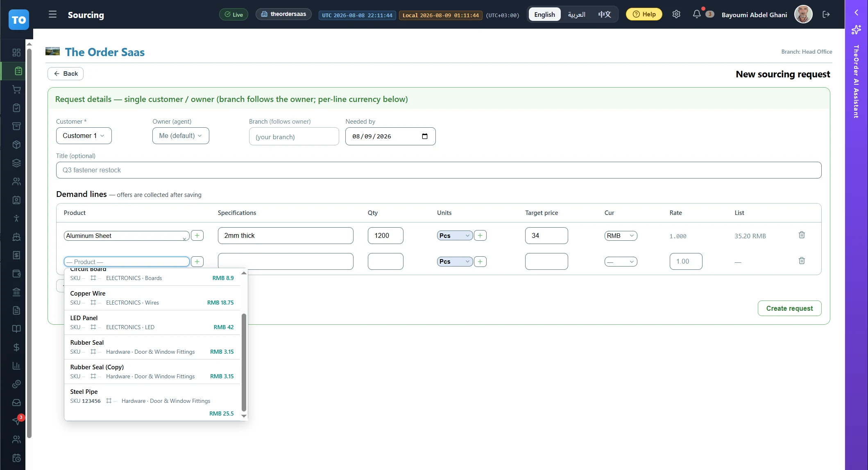Click the user profile avatar

pyautogui.click(x=803, y=14)
